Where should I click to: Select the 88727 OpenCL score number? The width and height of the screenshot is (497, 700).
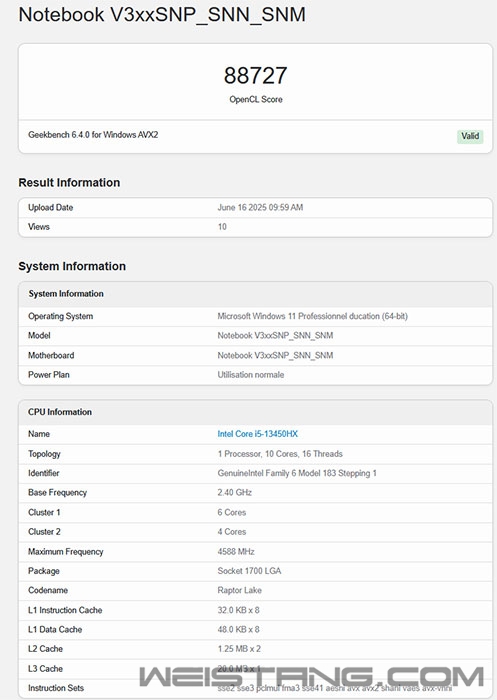(x=255, y=75)
